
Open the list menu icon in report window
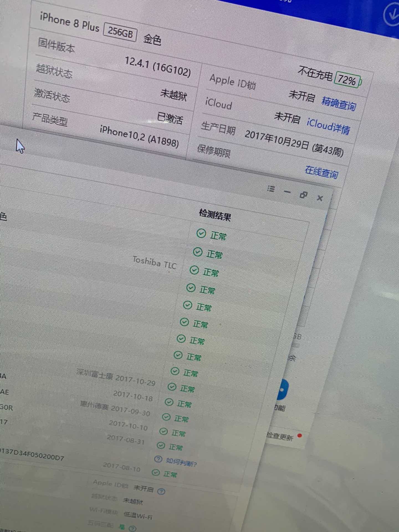click(x=271, y=189)
